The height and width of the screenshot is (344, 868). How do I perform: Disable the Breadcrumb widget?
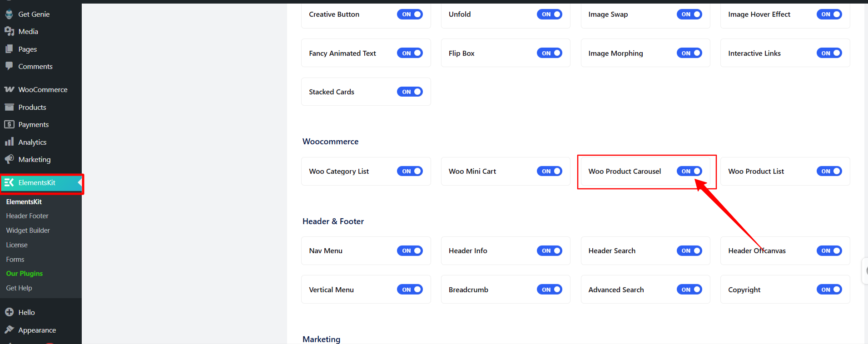point(550,290)
